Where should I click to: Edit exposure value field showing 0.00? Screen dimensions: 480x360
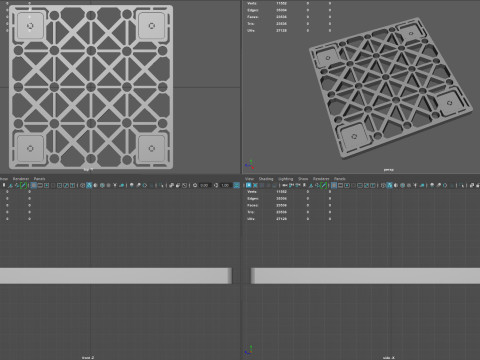204,185
